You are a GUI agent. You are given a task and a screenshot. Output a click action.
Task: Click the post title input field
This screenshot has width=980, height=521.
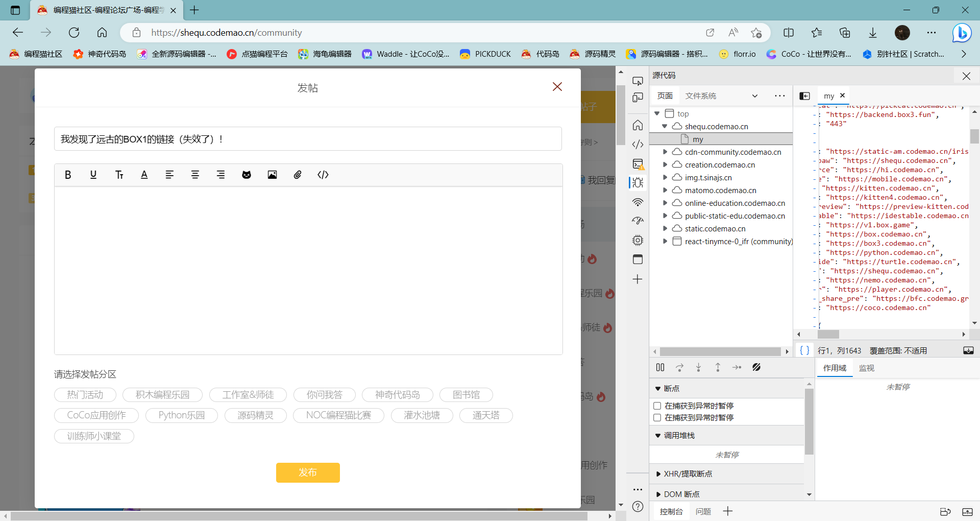tap(308, 139)
